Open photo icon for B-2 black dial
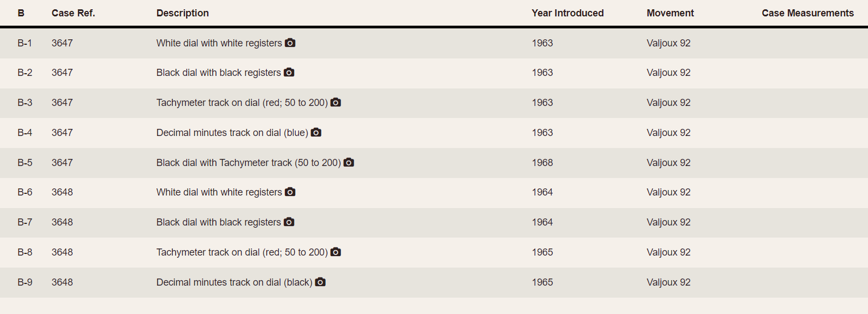Viewport: 868px width, 314px height. tap(289, 72)
